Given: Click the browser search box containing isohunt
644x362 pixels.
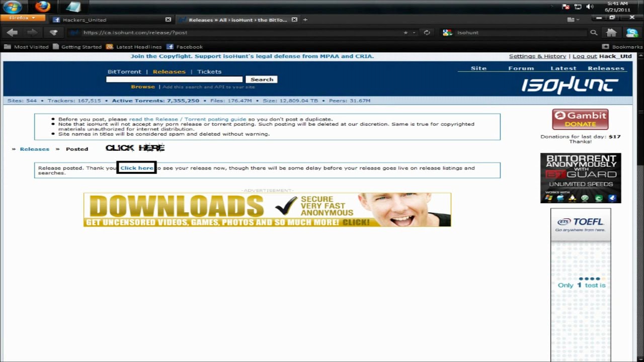Looking at the screenshot, I should pyautogui.click(x=521, y=33).
